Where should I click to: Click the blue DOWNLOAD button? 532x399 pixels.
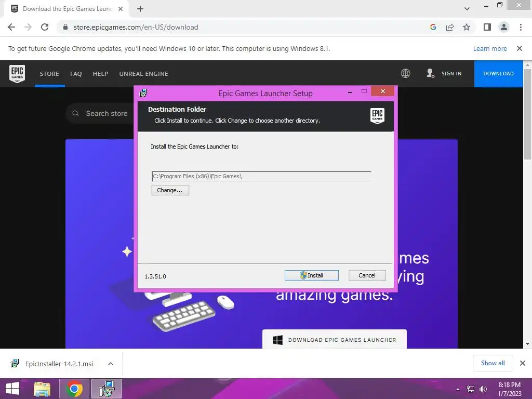(498, 74)
